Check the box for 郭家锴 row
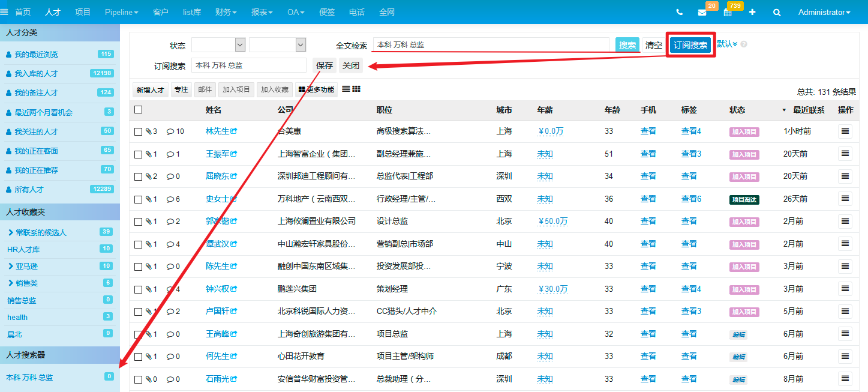 (x=139, y=222)
